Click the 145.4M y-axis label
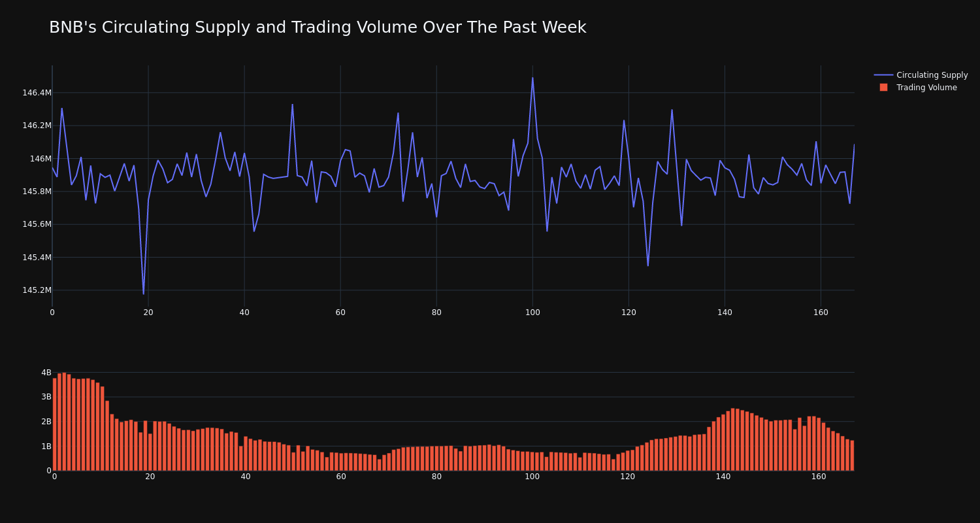This screenshot has height=523, width=980. point(37,258)
